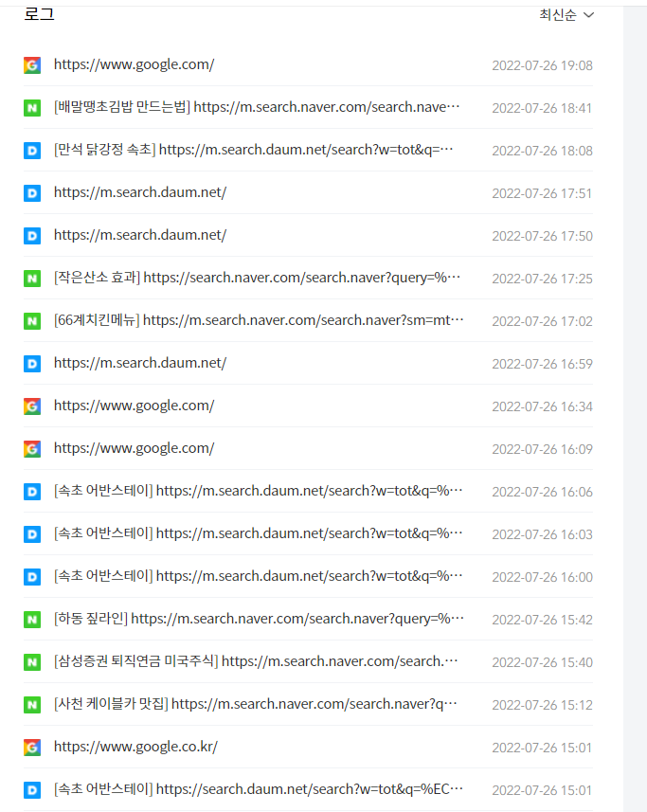Open 66계치킨메뉴 Naver search entry
The height and width of the screenshot is (812, 647).
(x=259, y=320)
